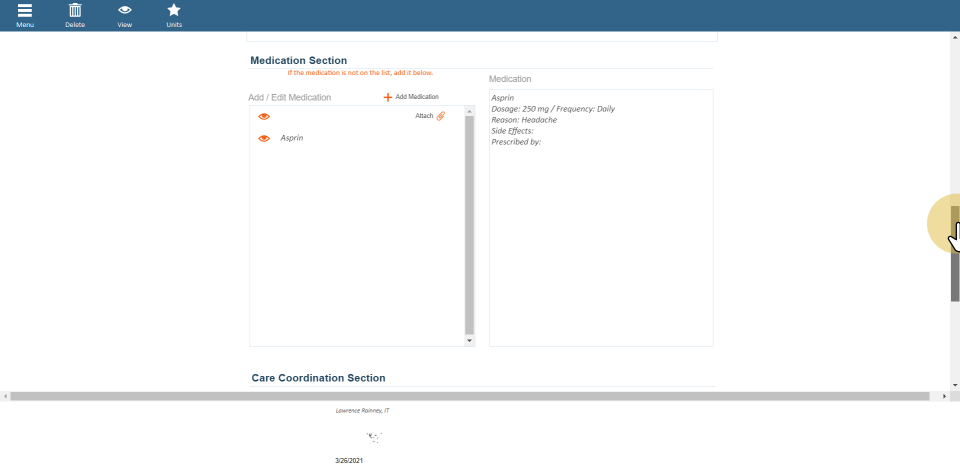The height and width of the screenshot is (469, 960).
Task: Click medication list scrollbar down arrow
Action: (469, 341)
